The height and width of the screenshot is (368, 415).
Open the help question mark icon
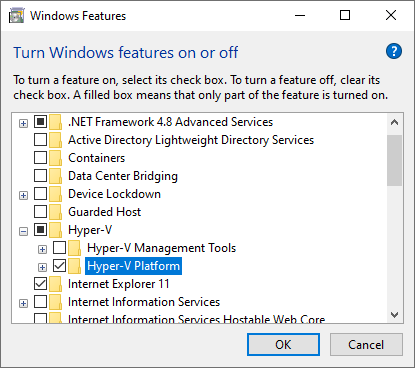point(394,51)
